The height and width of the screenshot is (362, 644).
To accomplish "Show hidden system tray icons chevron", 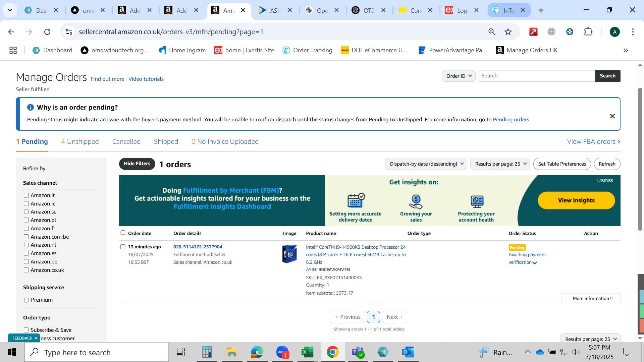I will tap(528, 352).
